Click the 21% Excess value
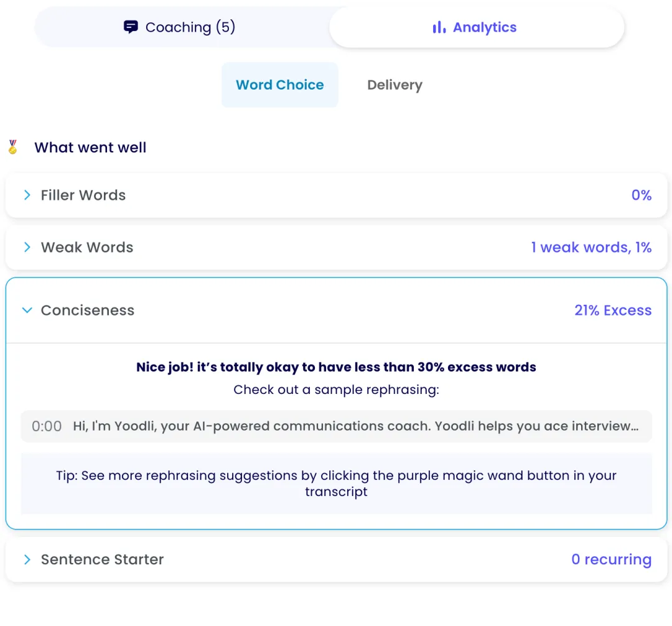The width and height of the screenshot is (672, 626). tap(613, 311)
